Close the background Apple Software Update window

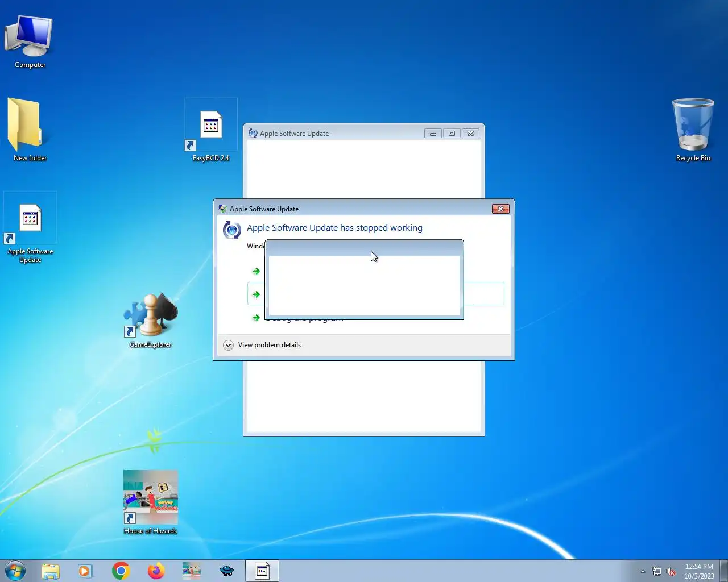click(x=470, y=134)
